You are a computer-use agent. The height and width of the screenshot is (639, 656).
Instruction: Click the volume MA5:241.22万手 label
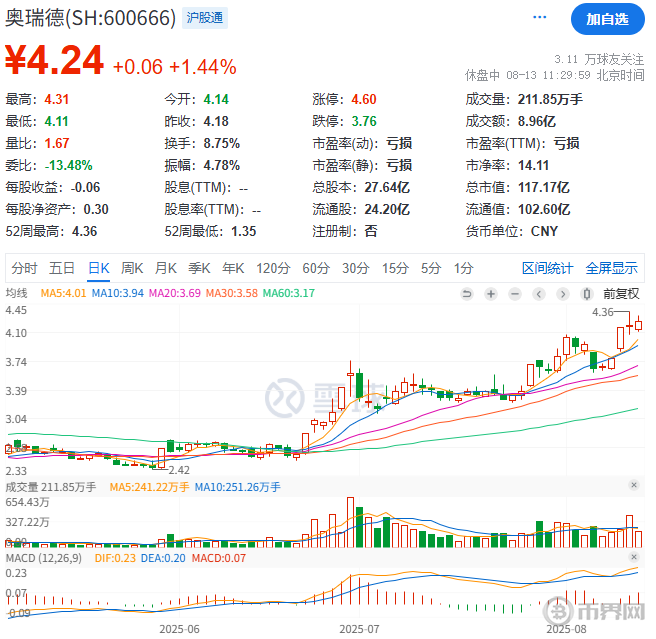[x=149, y=487]
